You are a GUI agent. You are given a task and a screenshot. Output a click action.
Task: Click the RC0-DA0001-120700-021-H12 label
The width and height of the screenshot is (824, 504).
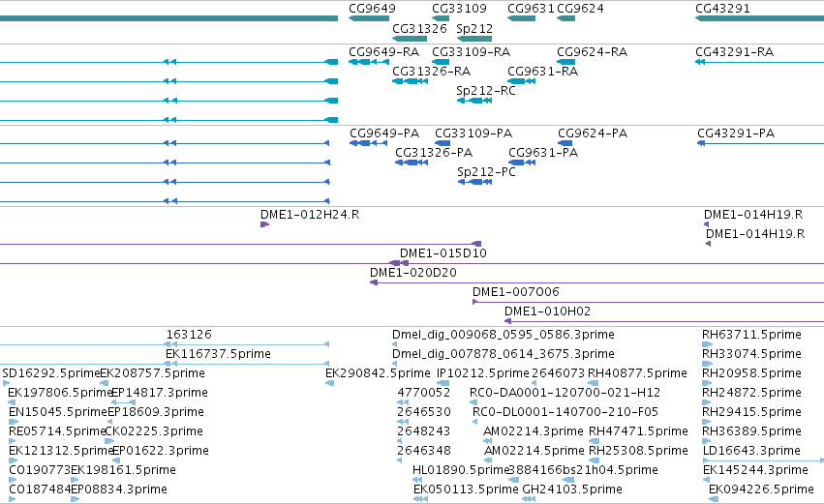pyautogui.click(x=565, y=393)
